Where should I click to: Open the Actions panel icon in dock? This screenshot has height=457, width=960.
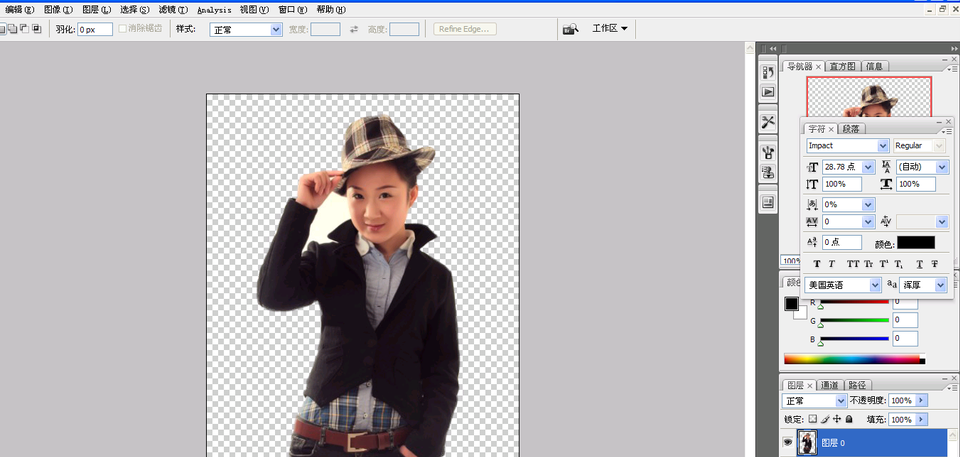768,93
